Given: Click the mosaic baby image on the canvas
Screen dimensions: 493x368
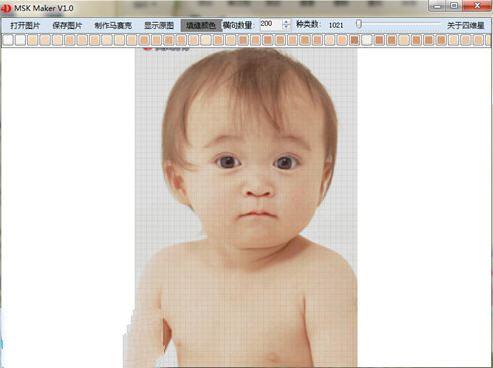Looking at the screenshot, I should pos(246,207).
